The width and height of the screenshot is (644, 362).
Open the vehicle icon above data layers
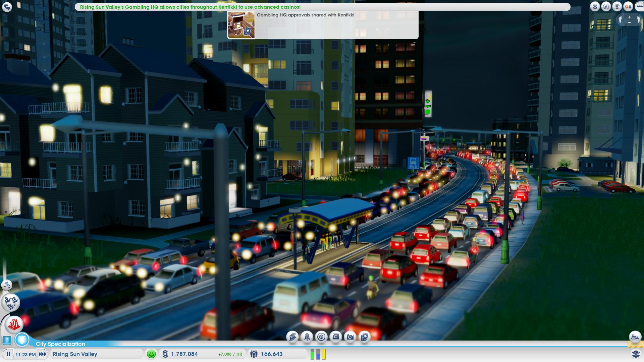point(635,337)
